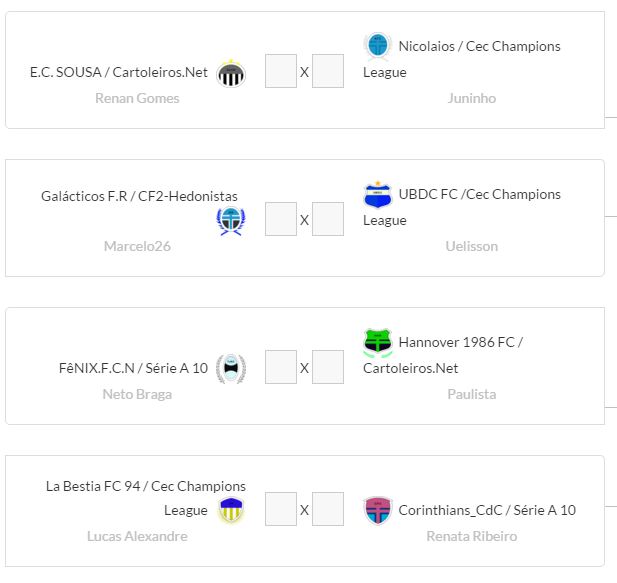Focus the La Bestia FC 94 score box
The height and width of the screenshot is (583, 617).
pos(281,509)
